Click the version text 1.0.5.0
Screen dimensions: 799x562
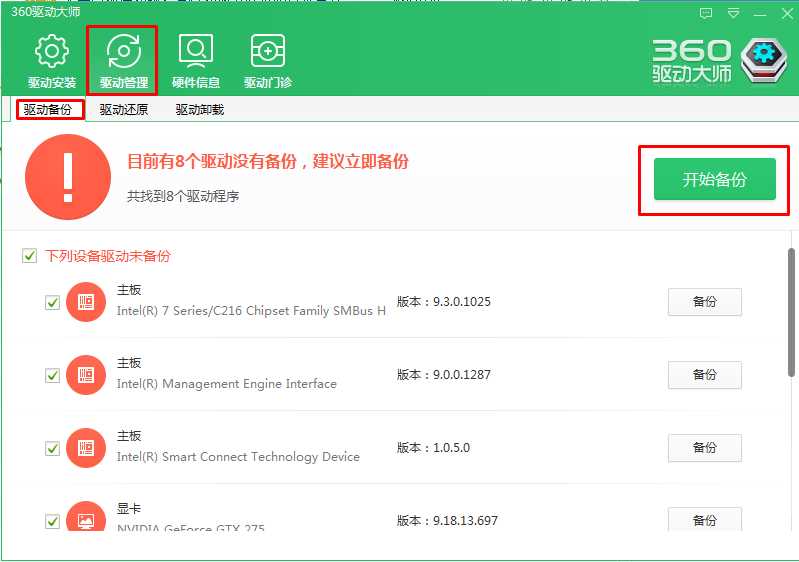[x=451, y=447]
